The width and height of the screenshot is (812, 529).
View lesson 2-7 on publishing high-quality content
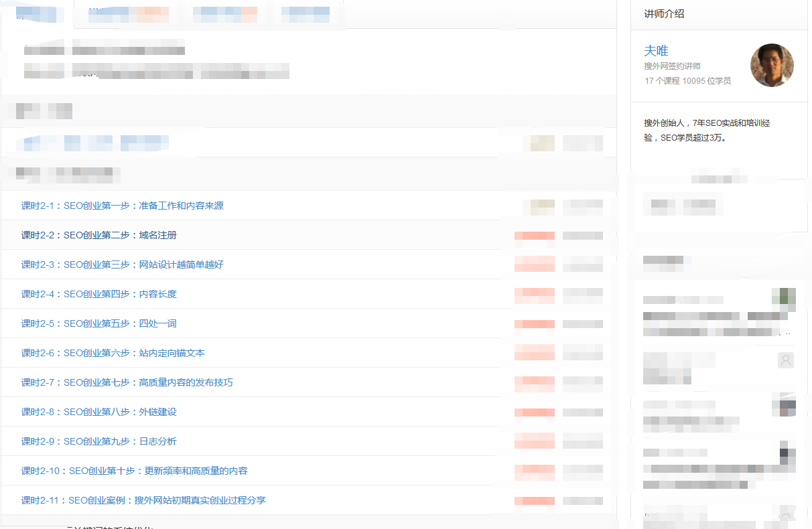pos(127,382)
